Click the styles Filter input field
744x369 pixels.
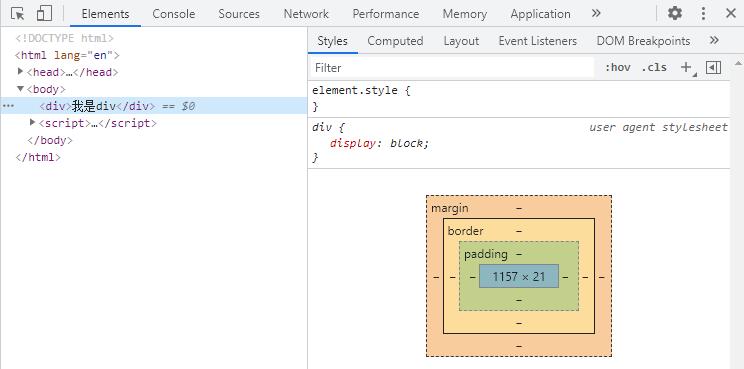452,68
